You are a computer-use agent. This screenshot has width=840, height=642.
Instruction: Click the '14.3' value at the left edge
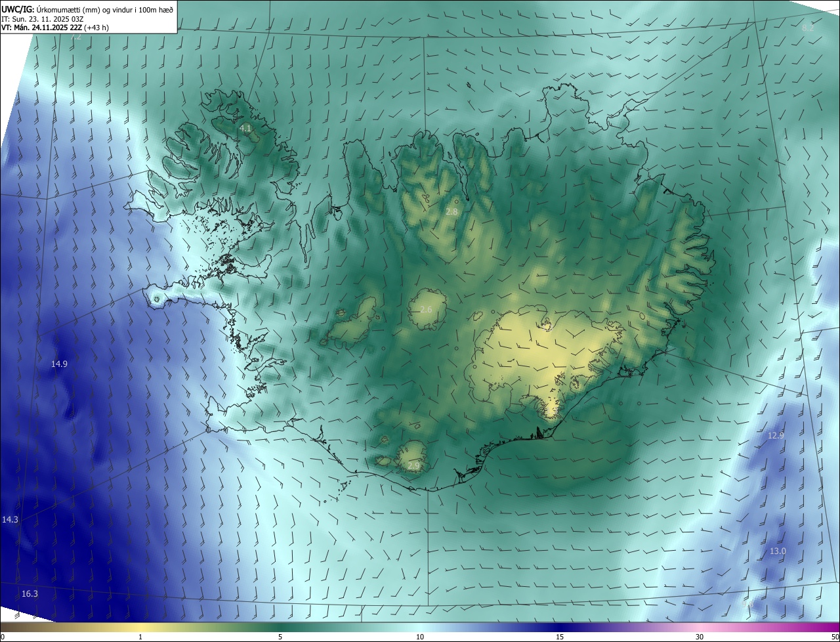tap(10, 519)
